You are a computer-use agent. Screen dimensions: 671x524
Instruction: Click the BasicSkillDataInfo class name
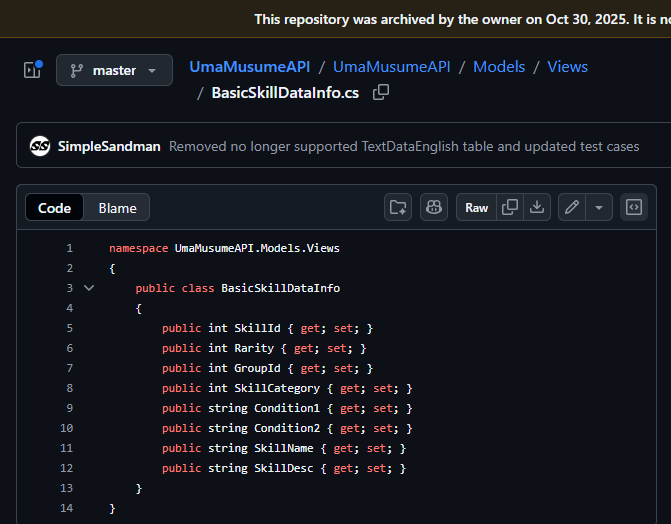pyautogui.click(x=281, y=288)
